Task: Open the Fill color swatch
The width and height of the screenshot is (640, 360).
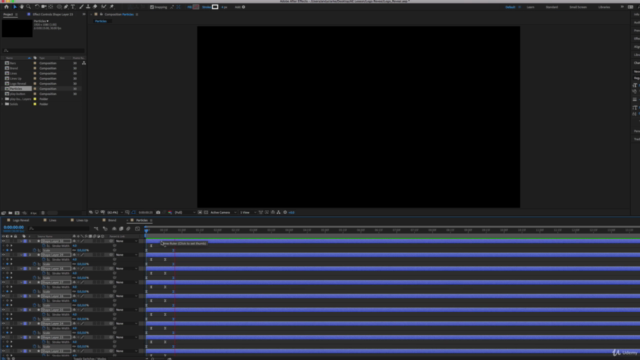Action: tap(196, 7)
